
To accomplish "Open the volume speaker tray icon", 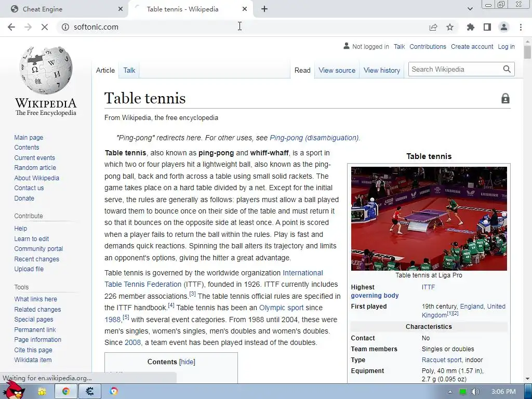I will [x=475, y=392].
